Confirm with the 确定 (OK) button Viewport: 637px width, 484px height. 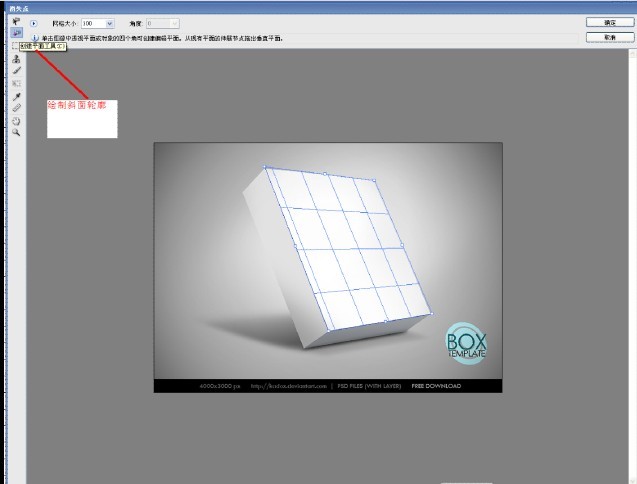(610, 22)
